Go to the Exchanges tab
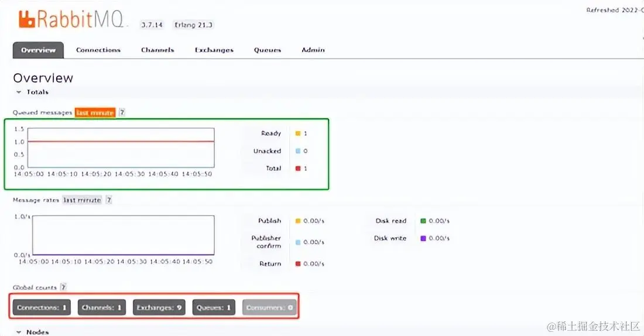Image resolution: width=644 pixels, height=336 pixels. click(x=214, y=50)
